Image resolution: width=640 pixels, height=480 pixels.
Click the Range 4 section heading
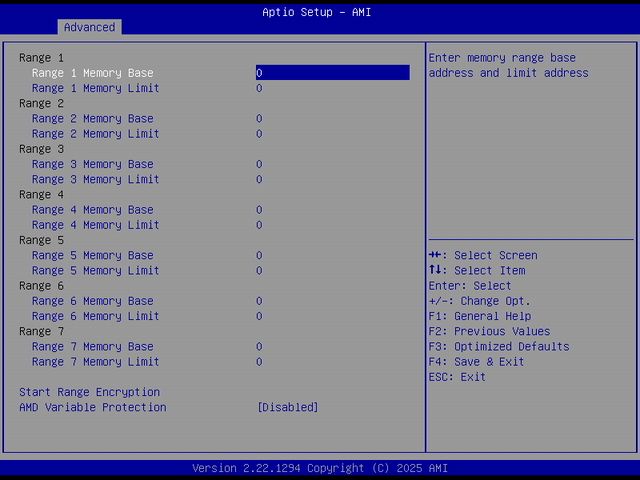point(41,195)
